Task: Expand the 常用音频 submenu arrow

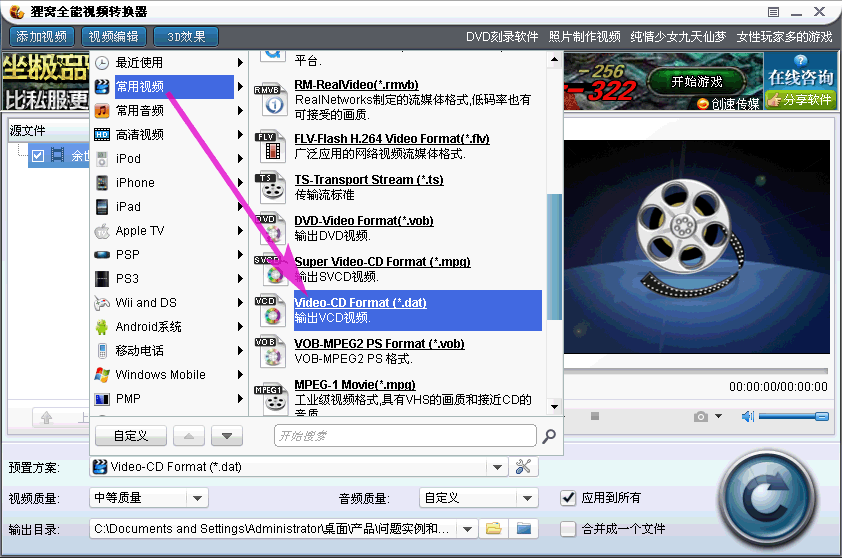Action: (x=240, y=111)
